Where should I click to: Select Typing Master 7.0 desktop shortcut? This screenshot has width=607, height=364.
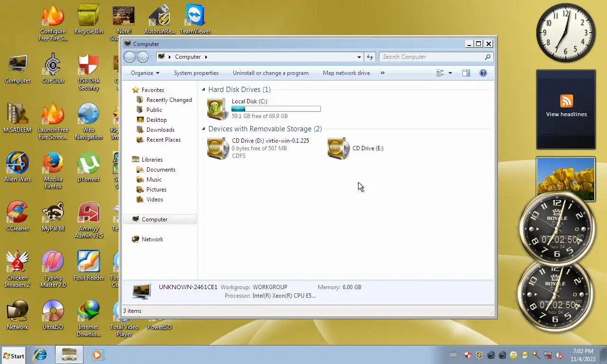53,269
